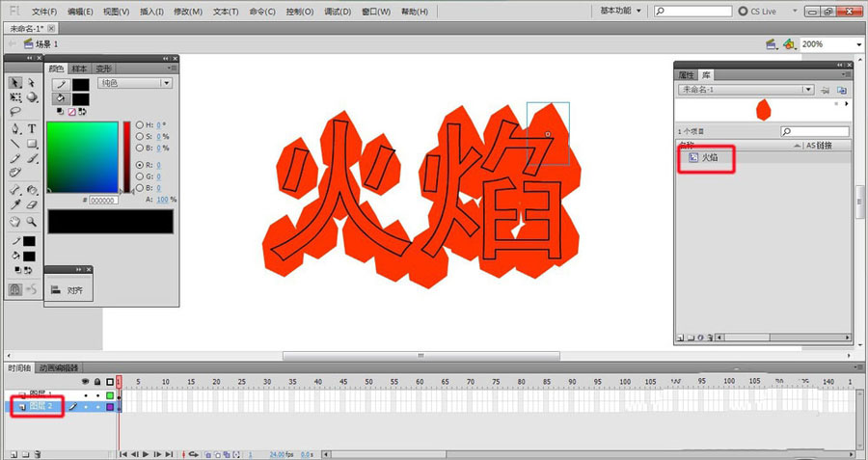The image size is (868, 460).
Task: Click the Subselection white arrow tool
Action: coord(32,83)
